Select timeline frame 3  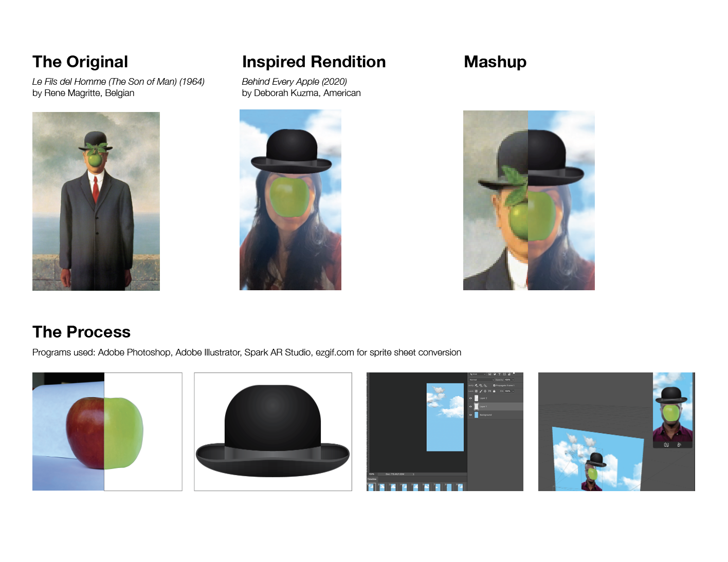(x=393, y=487)
